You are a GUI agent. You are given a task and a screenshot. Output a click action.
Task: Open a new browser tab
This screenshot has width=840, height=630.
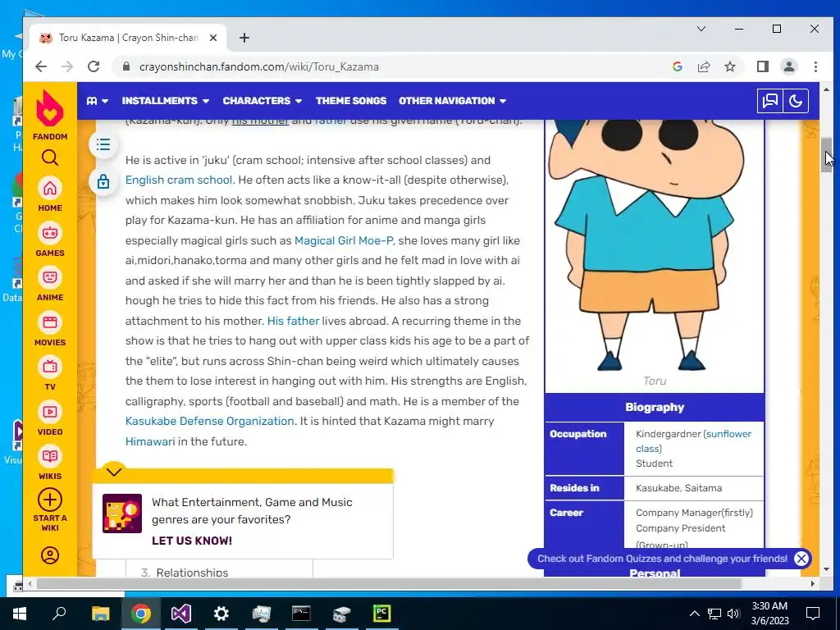(244, 38)
